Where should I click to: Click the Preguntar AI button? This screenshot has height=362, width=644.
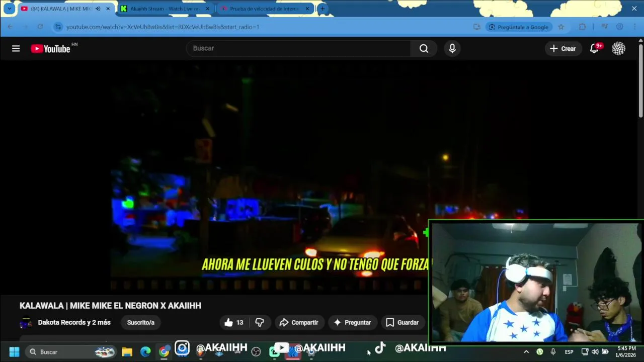352,322
